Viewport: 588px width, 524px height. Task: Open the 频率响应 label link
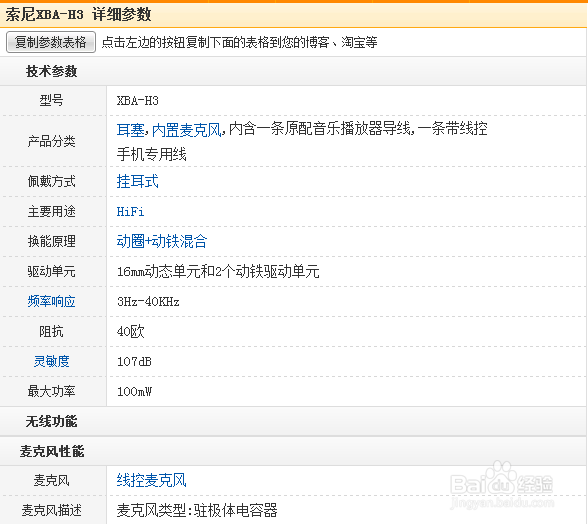(51, 301)
